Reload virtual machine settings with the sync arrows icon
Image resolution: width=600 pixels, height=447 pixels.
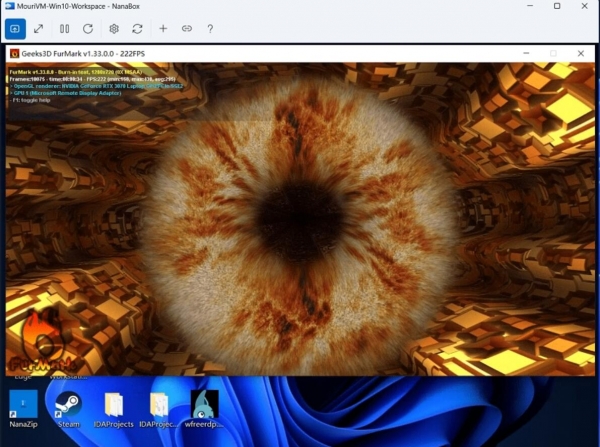click(137, 29)
